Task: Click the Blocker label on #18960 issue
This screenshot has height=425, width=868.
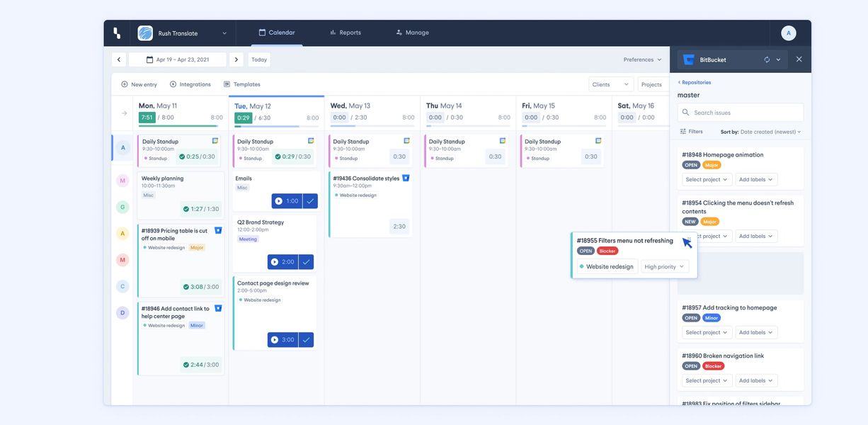Action: tap(714, 366)
